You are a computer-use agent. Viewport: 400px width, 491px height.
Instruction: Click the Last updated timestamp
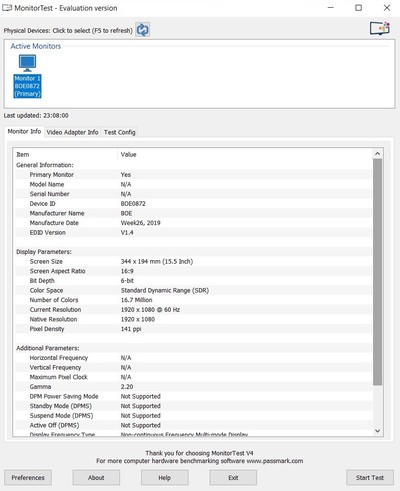click(x=36, y=116)
